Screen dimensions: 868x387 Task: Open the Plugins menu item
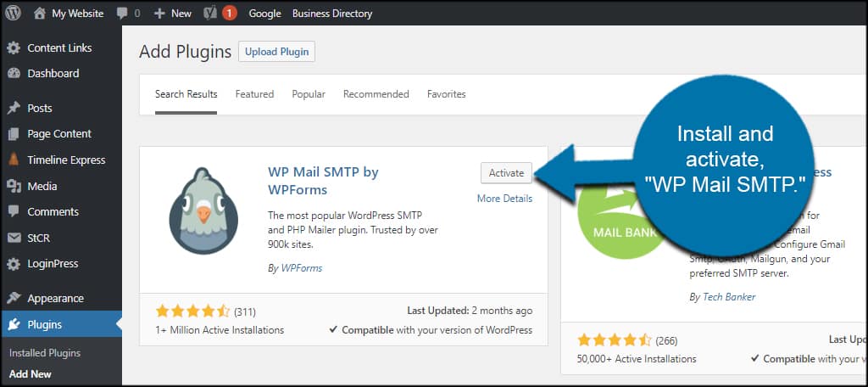coord(45,324)
